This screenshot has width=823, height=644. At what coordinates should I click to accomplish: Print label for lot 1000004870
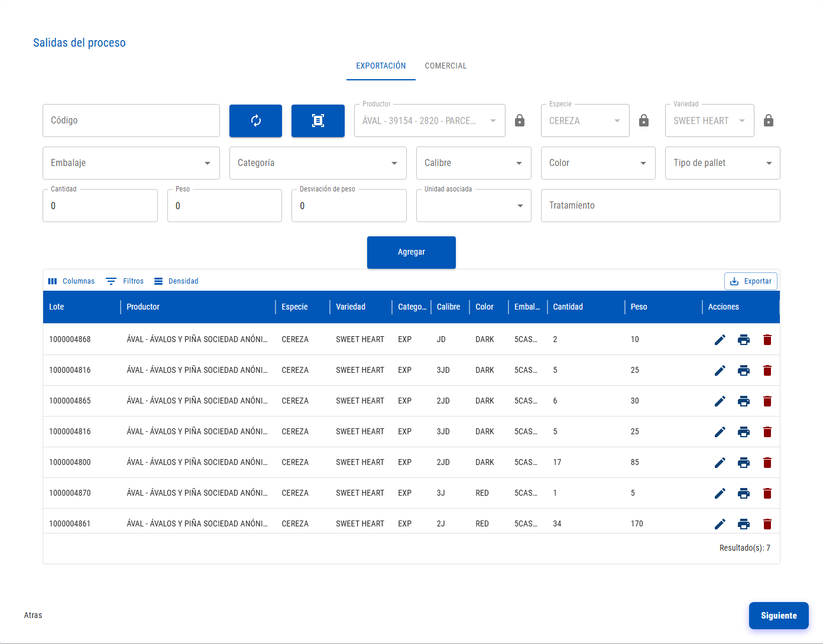744,493
